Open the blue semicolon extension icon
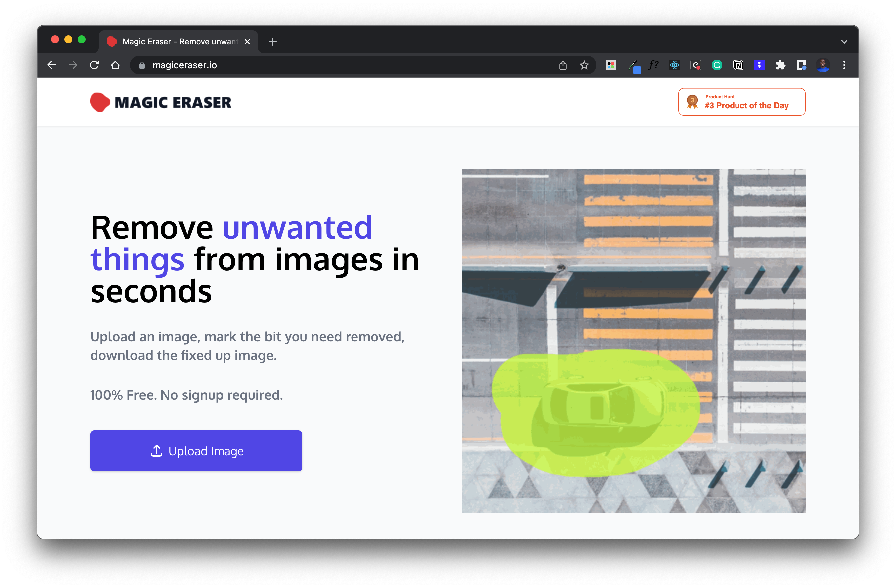 tap(759, 65)
